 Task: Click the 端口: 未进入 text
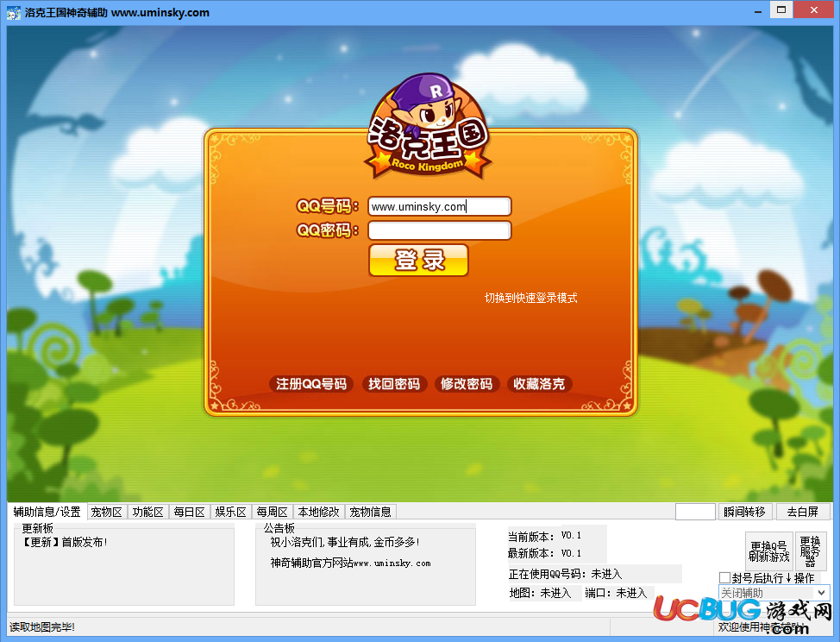[x=616, y=593]
